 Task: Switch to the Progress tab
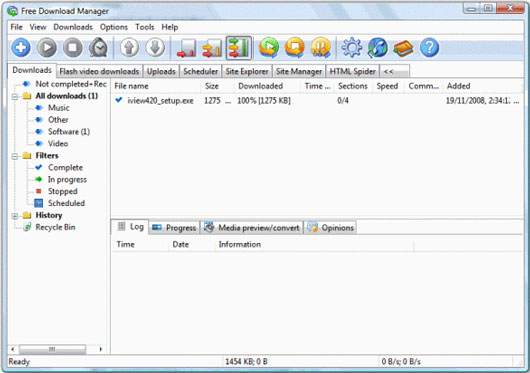point(174,228)
